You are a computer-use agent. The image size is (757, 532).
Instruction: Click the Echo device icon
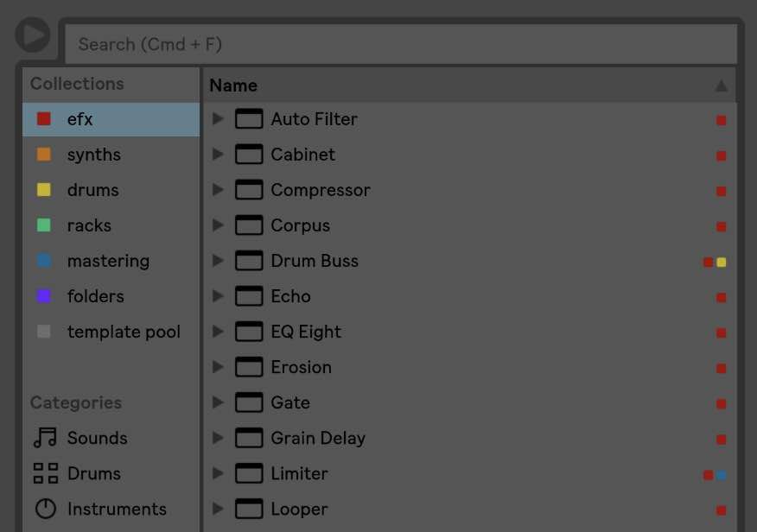tap(249, 296)
